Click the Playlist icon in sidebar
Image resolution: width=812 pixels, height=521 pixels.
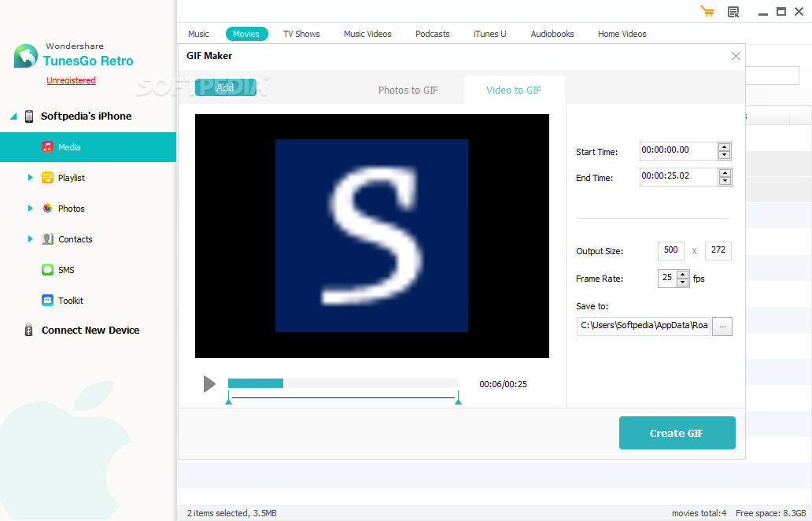[x=48, y=178]
